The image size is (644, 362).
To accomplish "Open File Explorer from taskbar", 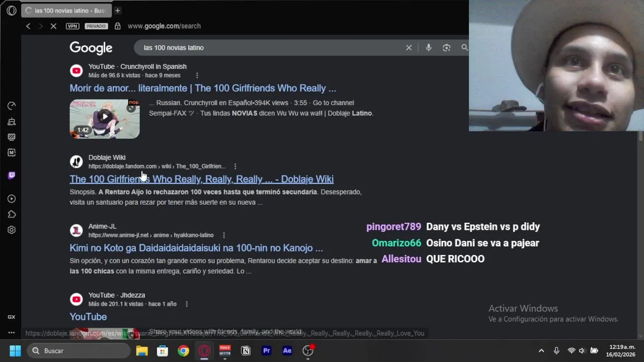I will pyautogui.click(x=142, y=351).
